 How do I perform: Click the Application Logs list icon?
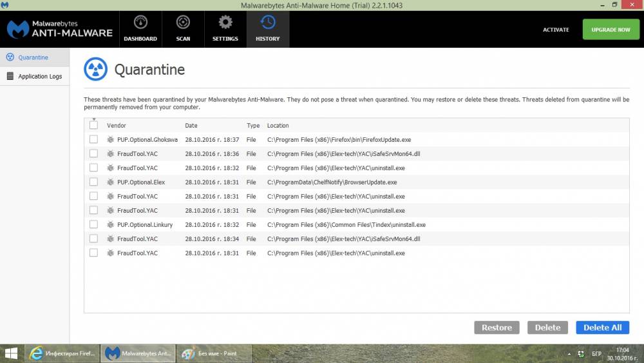10,76
